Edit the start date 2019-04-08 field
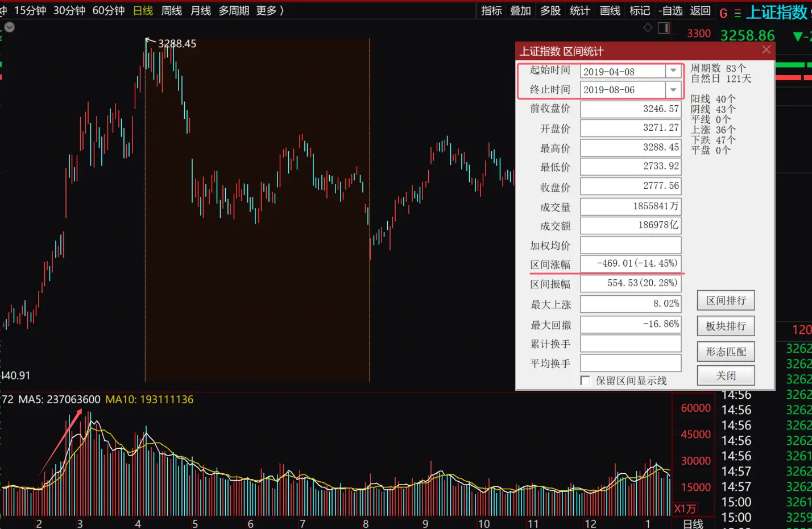Viewport: 812px width, 529px height. 623,71
